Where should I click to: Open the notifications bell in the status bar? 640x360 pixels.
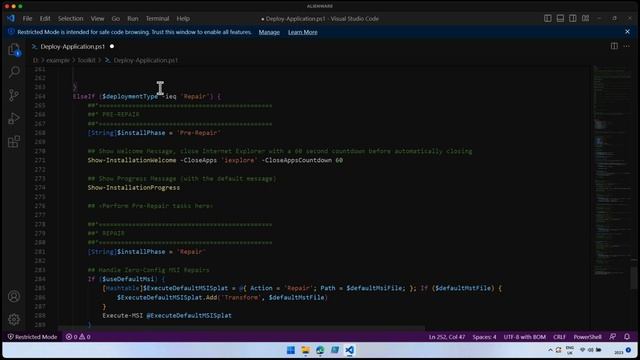(x=627, y=337)
